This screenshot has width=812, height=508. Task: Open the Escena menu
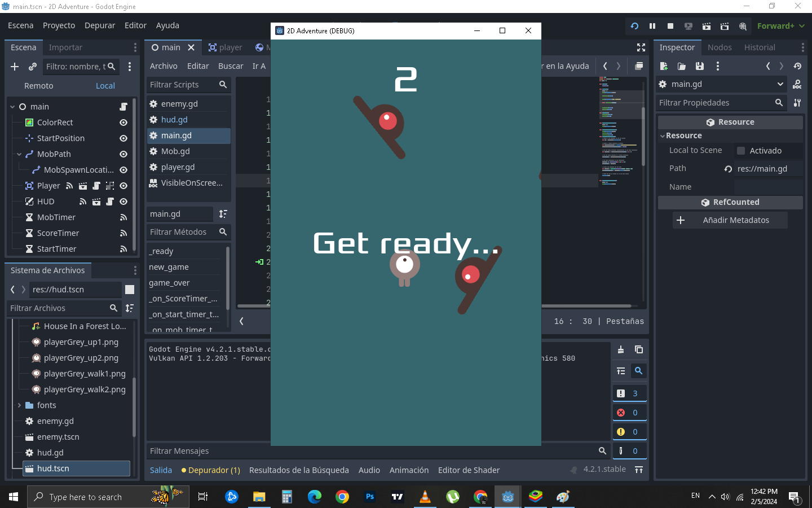[x=21, y=25]
